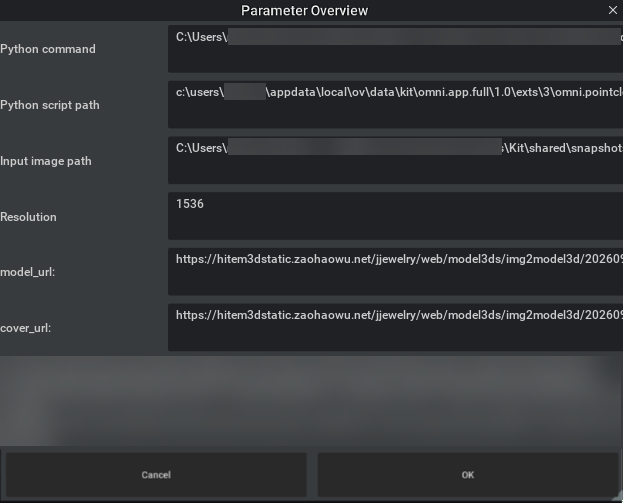Confirm with the OK button

tap(468, 475)
